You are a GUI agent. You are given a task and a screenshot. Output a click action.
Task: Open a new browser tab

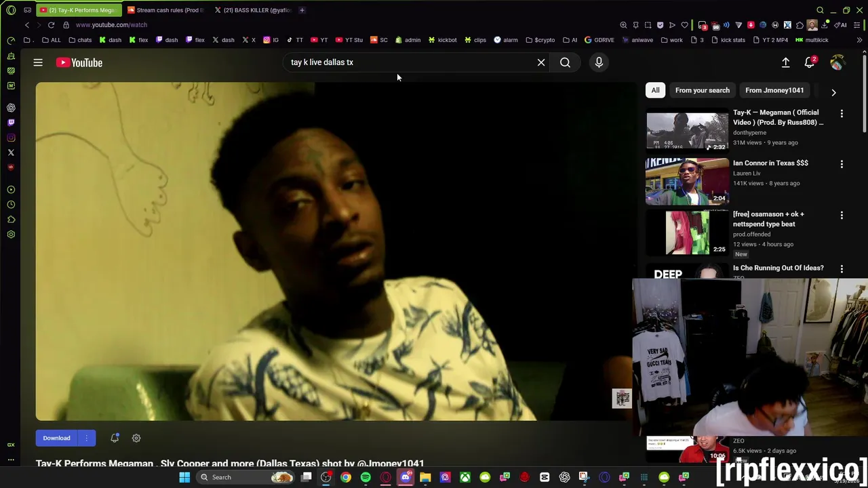[302, 10]
